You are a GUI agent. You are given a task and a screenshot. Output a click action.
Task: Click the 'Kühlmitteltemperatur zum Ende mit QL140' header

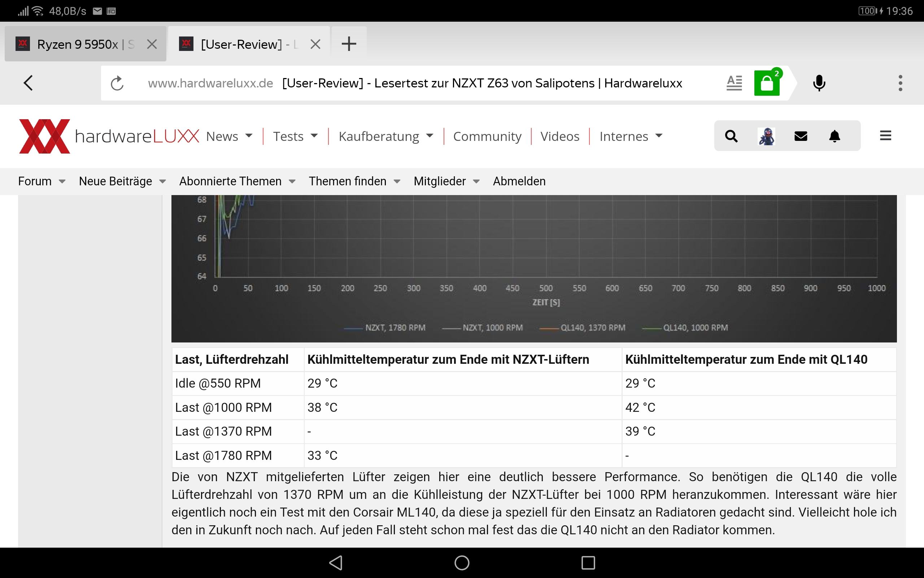(759, 359)
